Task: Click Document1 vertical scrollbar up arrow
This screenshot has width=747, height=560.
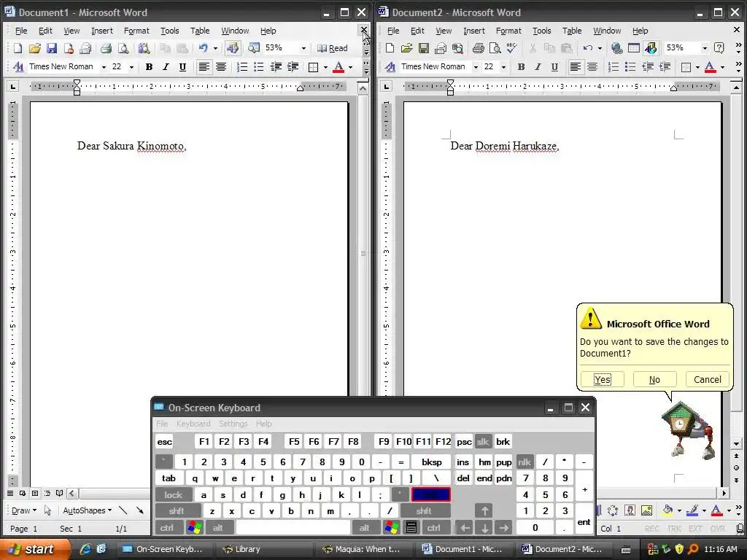Action: 363,88
